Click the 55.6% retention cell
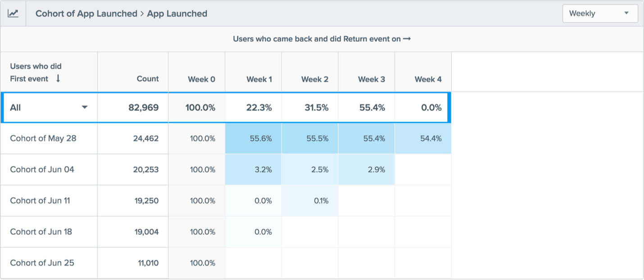The height and width of the screenshot is (280, 644). 261,139
